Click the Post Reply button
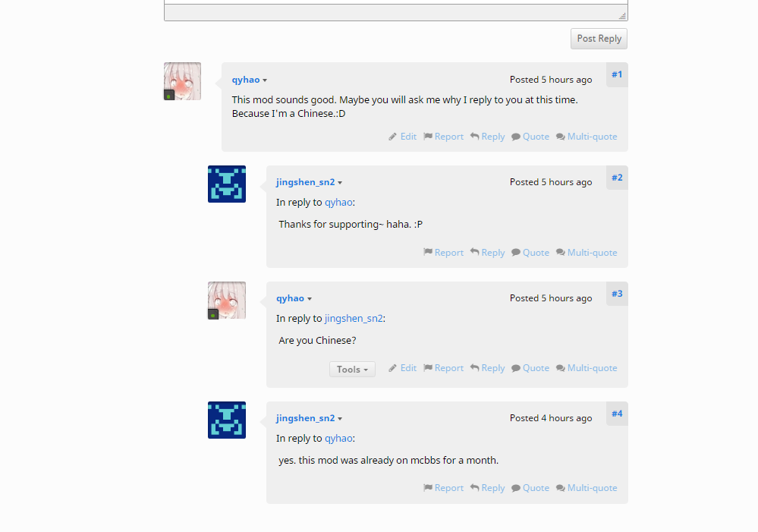 pos(599,39)
